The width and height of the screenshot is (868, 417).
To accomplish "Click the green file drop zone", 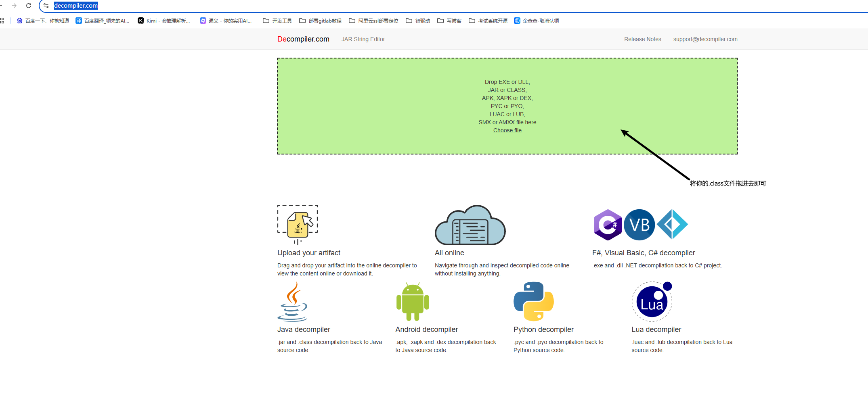I will (x=507, y=106).
